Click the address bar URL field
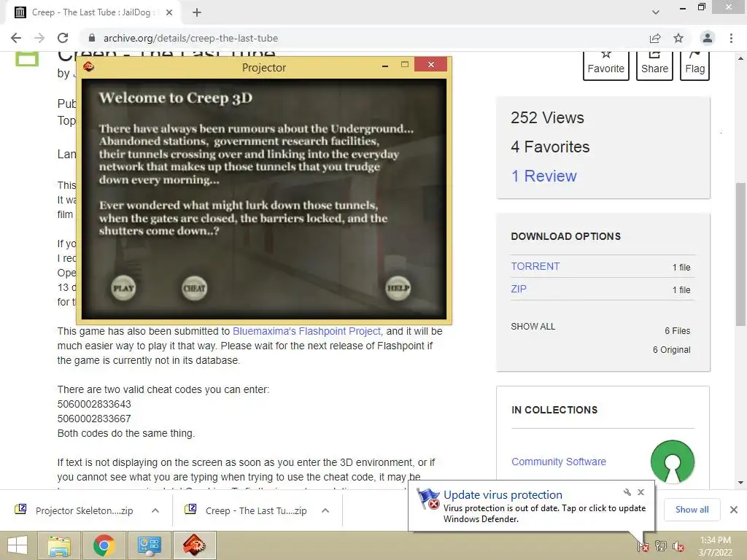Viewport: 747px width, 560px height. coord(367,38)
